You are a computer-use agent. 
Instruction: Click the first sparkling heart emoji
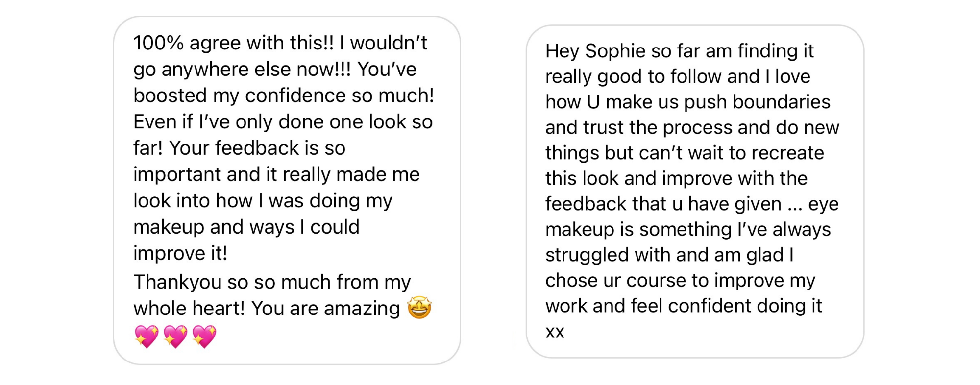147,336
